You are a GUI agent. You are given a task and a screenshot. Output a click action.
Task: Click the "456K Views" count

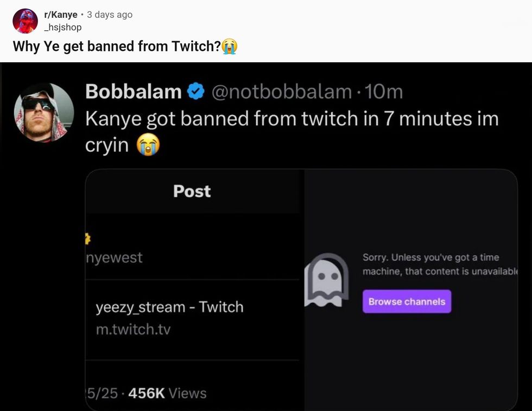(x=168, y=393)
